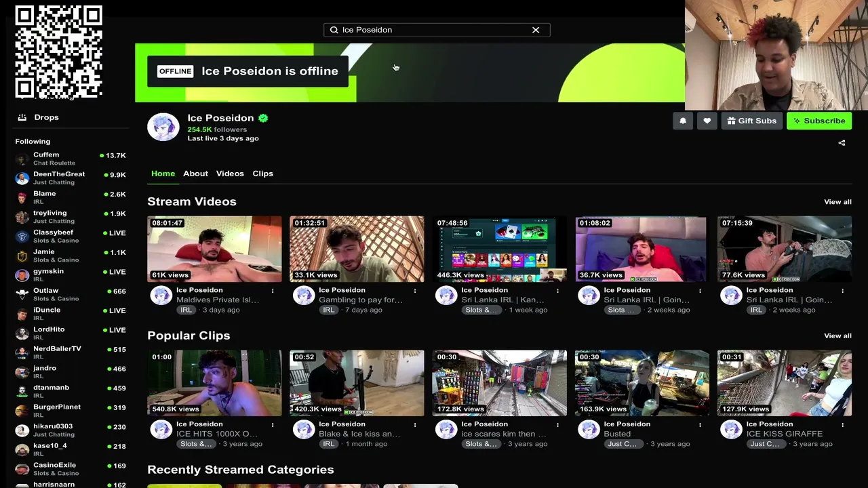Open NerdBallerTV channel avatar in sidebar

pyautogui.click(x=22, y=352)
